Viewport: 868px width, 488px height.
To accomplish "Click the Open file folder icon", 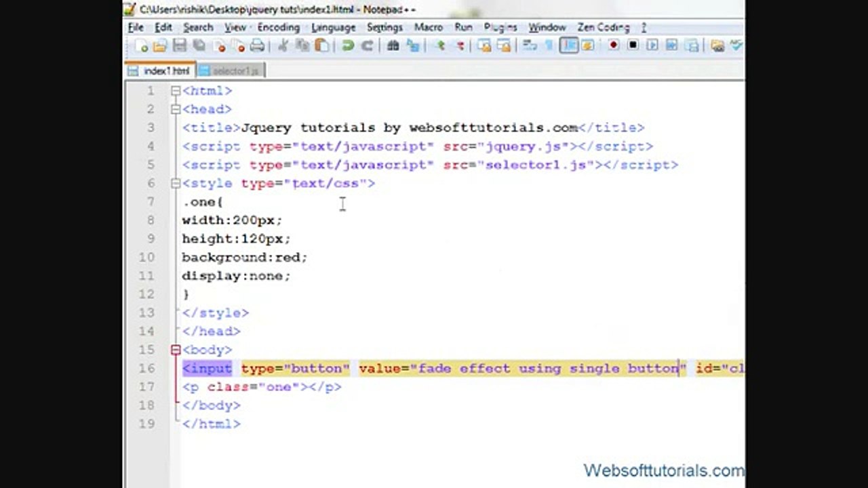I will tap(159, 46).
